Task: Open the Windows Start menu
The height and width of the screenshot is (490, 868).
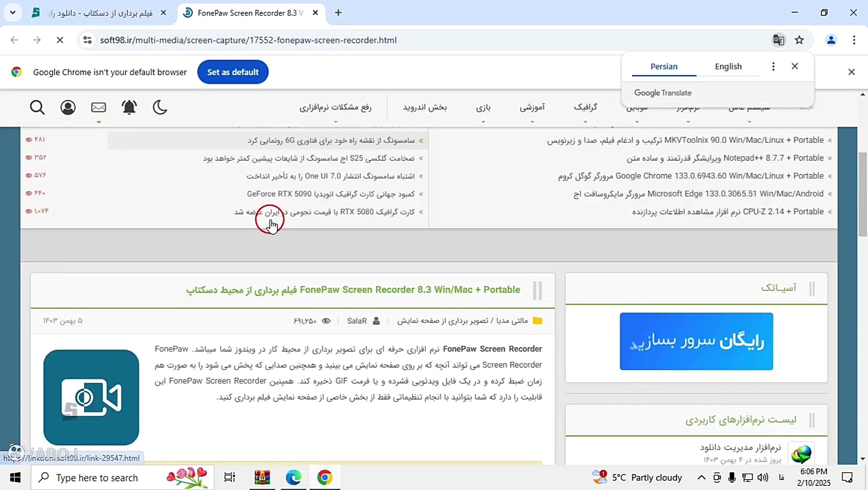Action: tap(15, 478)
